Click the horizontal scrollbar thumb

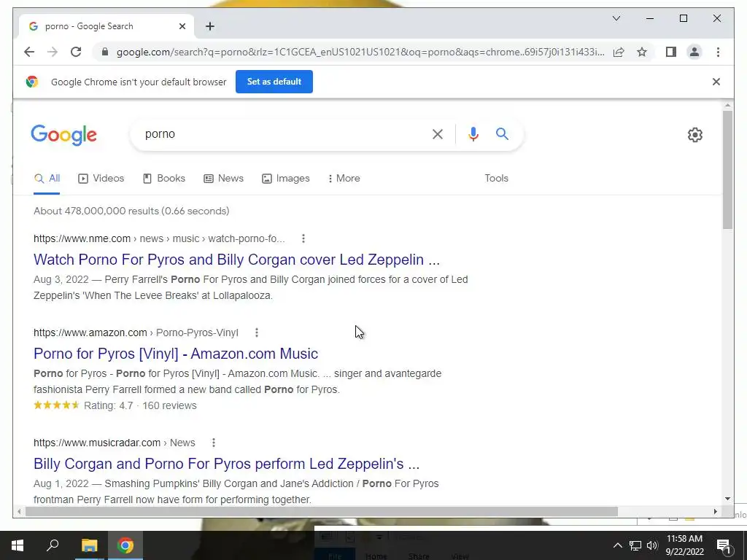pos(321,511)
